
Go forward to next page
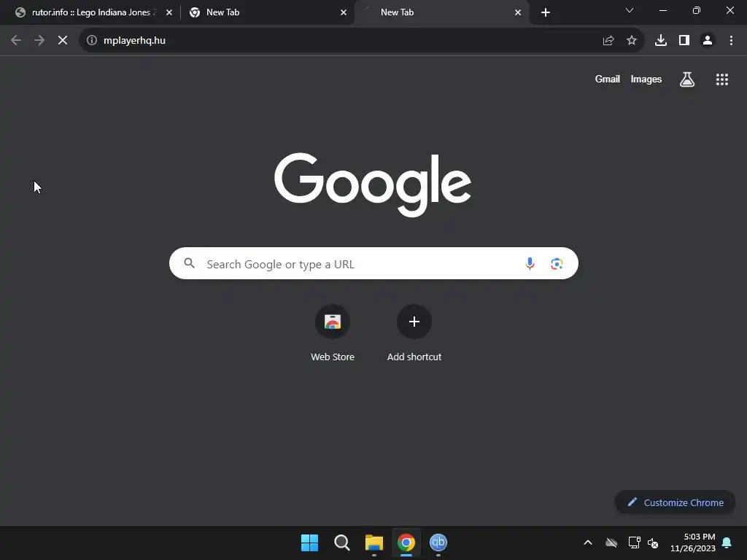click(39, 41)
